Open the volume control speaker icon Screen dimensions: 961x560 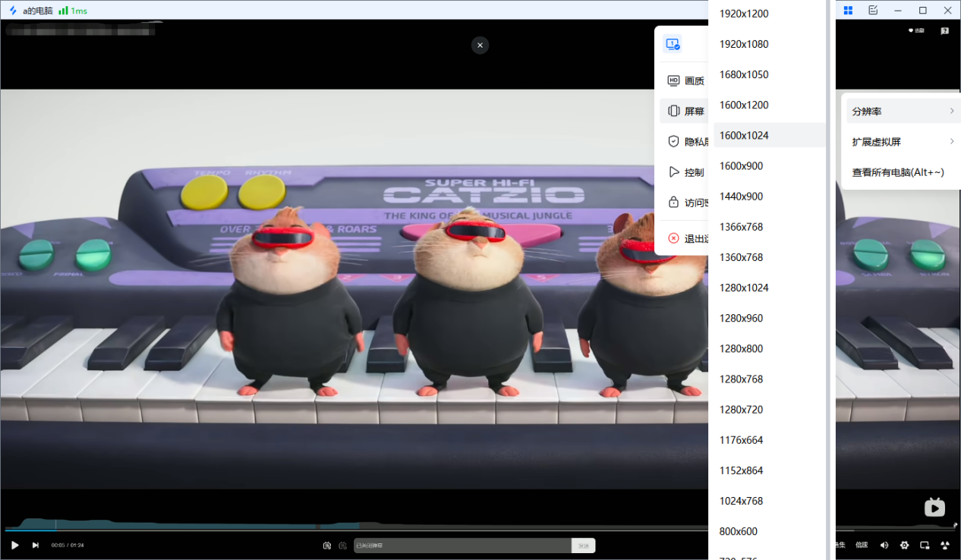(x=884, y=545)
